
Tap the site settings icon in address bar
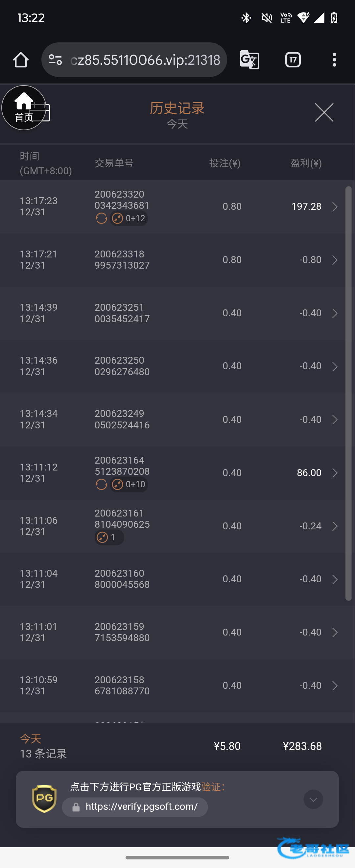tap(55, 60)
